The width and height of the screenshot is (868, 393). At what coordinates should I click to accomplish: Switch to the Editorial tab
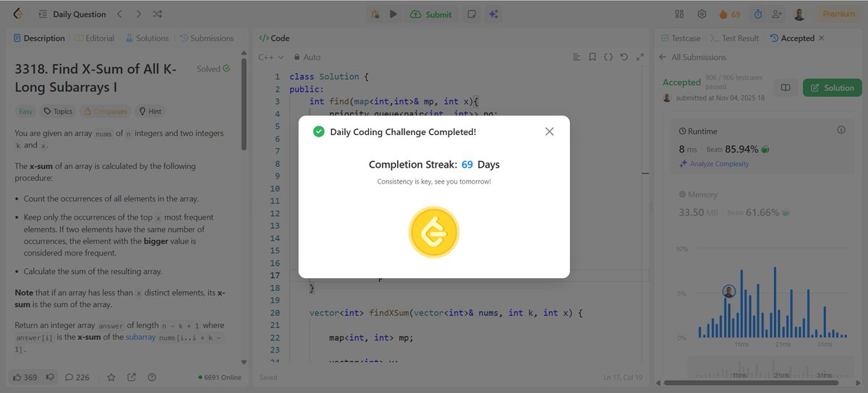[95, 38]
